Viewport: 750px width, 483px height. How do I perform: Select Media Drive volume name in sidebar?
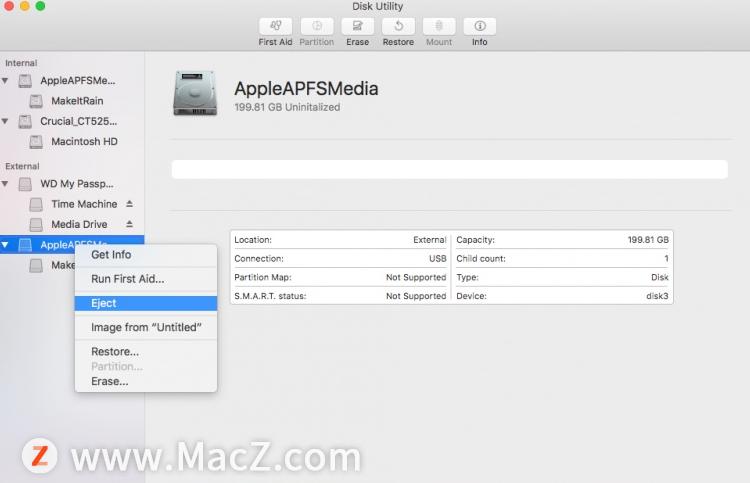click(79, 224)
